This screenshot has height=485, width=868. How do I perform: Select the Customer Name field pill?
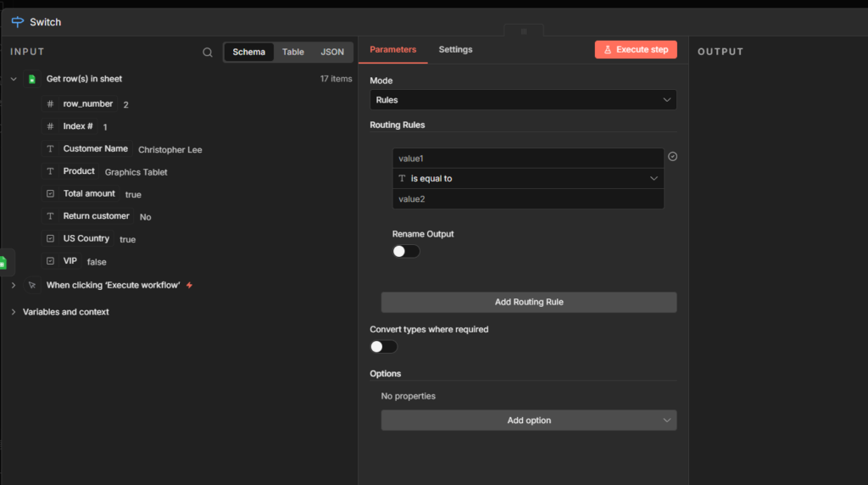tap(87, 148)
